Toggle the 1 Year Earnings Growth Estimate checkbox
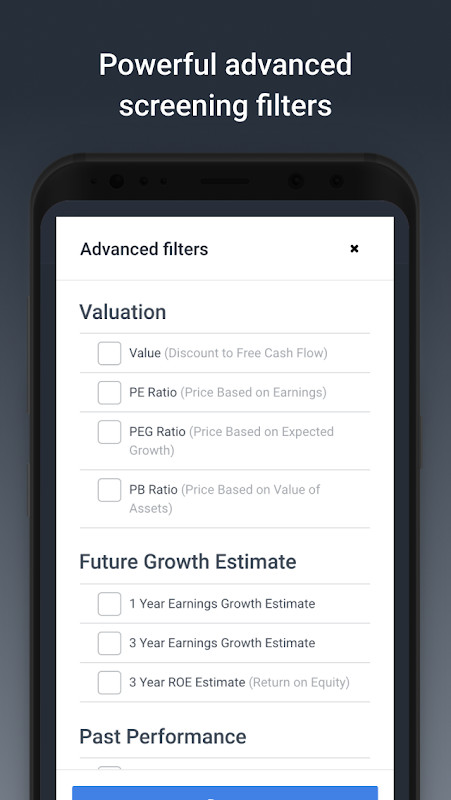The width and height of the screenshot is (451, 800). [109, 604]
